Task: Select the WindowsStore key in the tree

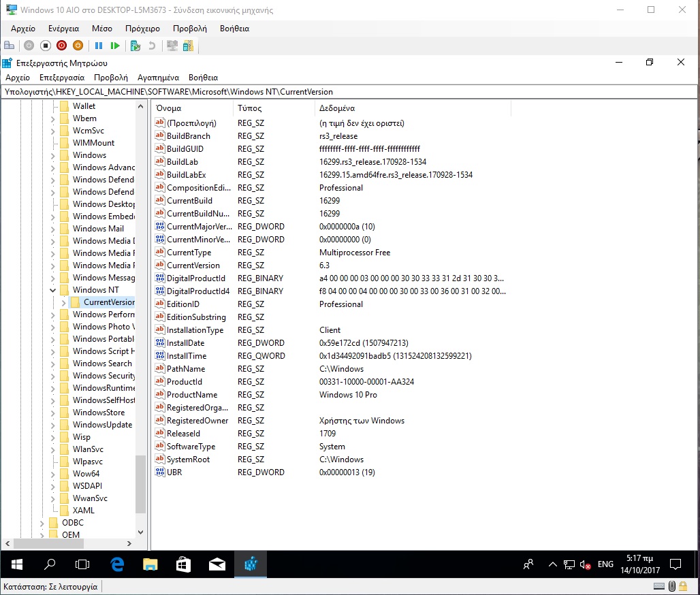Action: 99,413
